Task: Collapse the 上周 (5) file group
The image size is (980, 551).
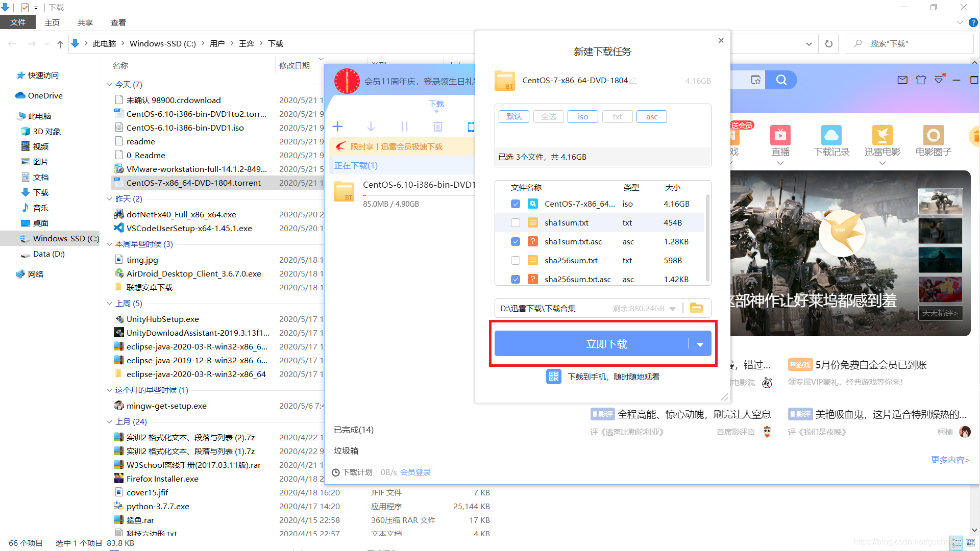Action: 109,303
